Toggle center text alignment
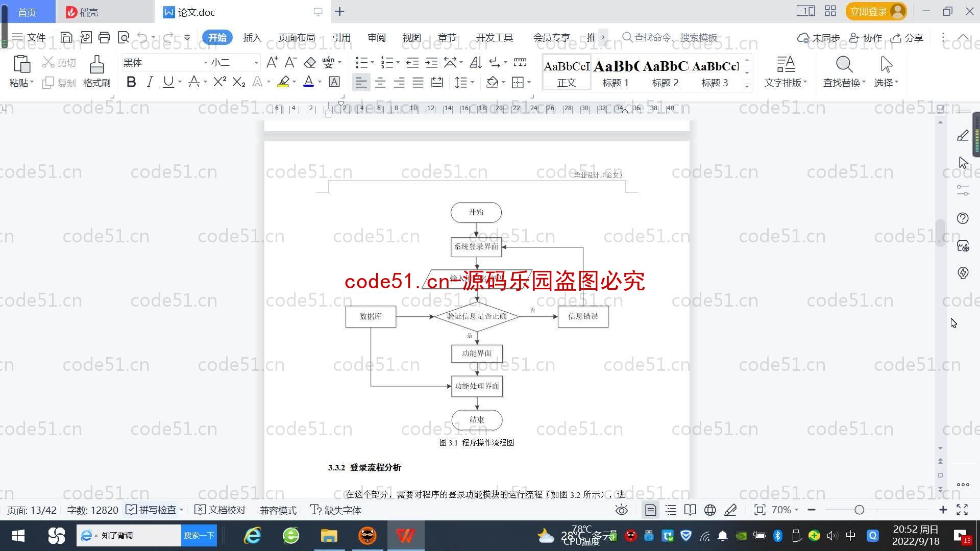Screen dimensions: 980x551 pyautogui.click(x=380, y=82)
